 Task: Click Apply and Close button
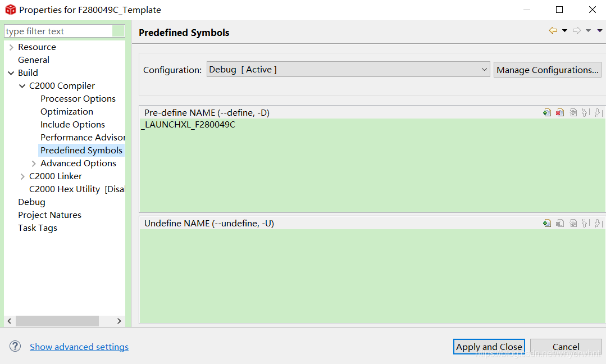point(489,347)
